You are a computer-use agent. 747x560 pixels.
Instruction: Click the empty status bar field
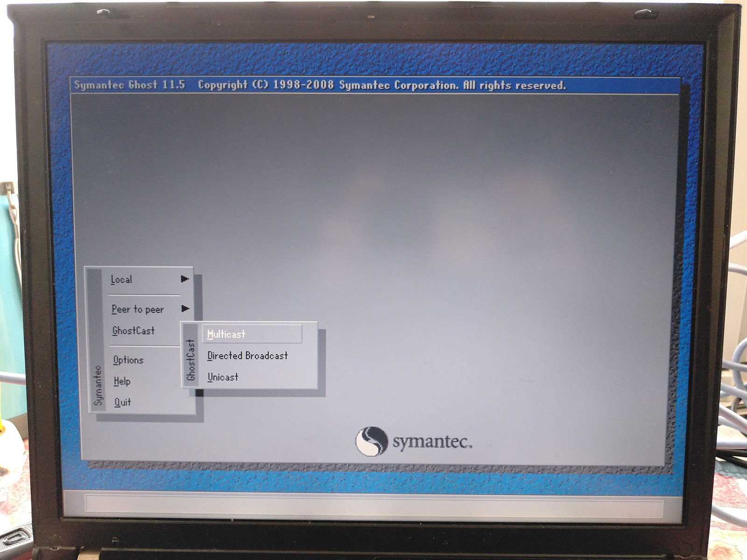(x=374, y=506)
